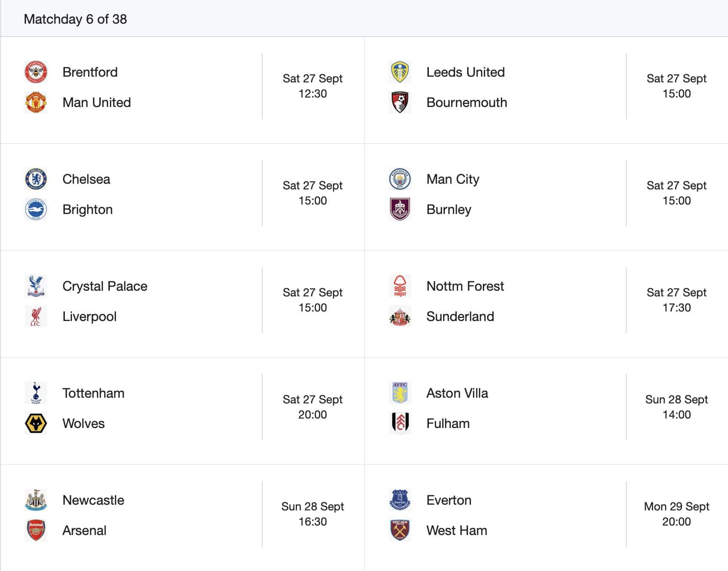
Task: Click the Man City badge
Action: pyautogui.click(x=400, y=179)
